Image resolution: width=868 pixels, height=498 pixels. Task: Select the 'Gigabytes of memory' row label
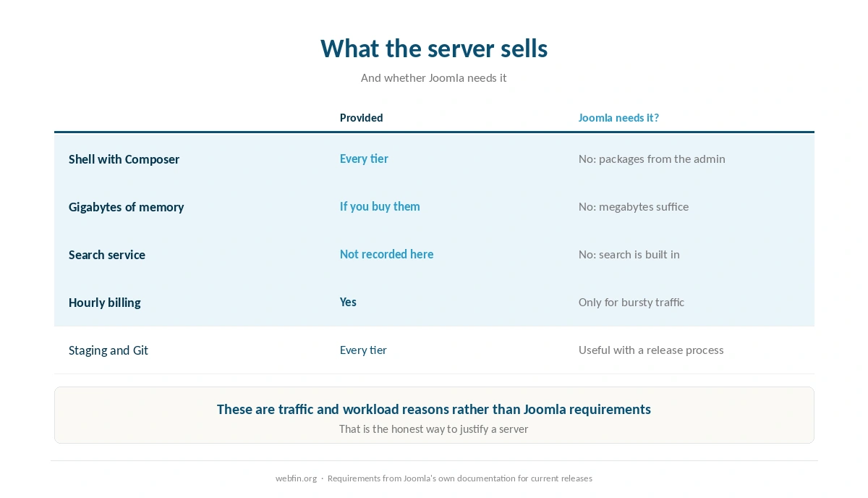coord(126,207)
